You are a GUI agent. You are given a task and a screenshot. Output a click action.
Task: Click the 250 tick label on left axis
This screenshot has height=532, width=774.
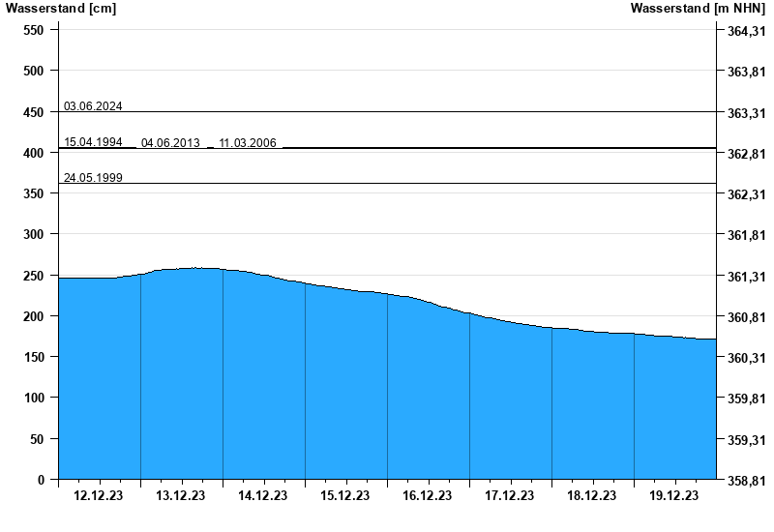[x=34, y=276]
